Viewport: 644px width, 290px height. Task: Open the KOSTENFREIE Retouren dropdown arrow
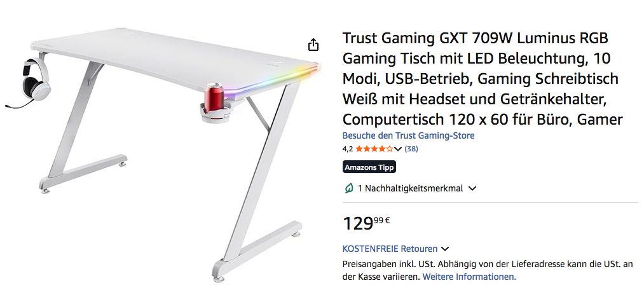coord(445,249)
